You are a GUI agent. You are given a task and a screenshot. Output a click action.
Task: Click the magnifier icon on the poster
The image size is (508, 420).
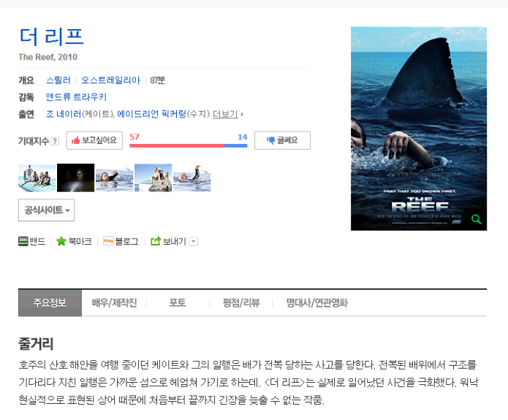point(477,219)
